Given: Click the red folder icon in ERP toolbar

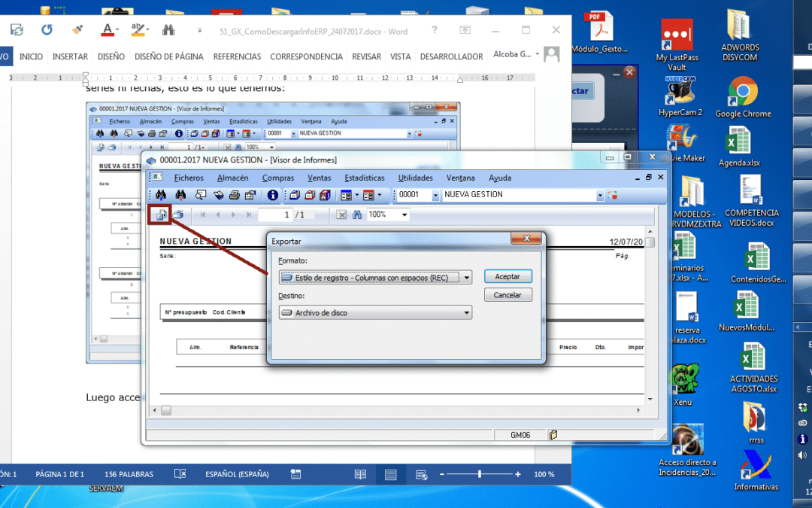Looking at the screenshot, I should click(311, 195).
